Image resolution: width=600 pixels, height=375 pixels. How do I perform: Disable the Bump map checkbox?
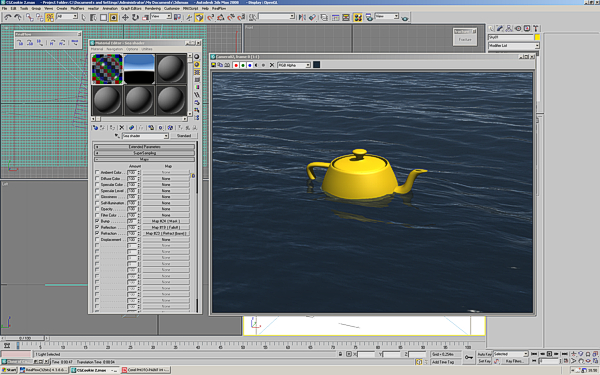[97, 221]
